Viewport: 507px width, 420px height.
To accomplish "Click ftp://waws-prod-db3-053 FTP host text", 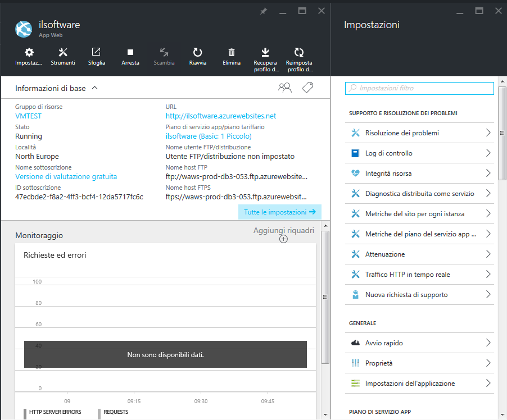I will point(237,177).
